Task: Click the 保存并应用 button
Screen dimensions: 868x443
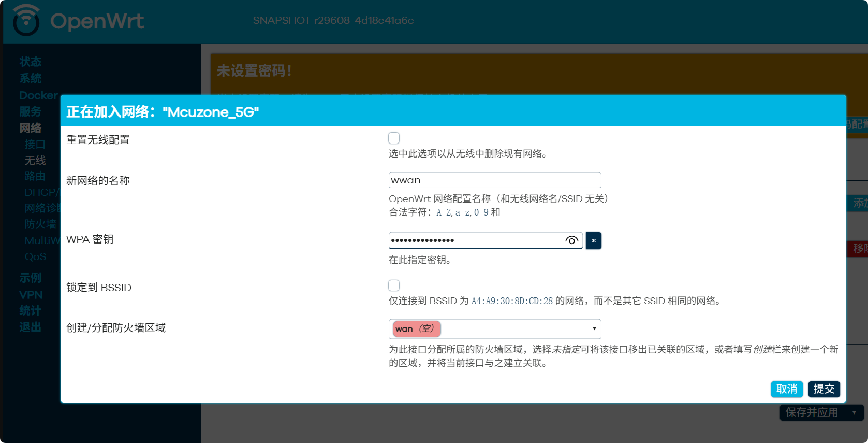Action: (x=811, y=412)
